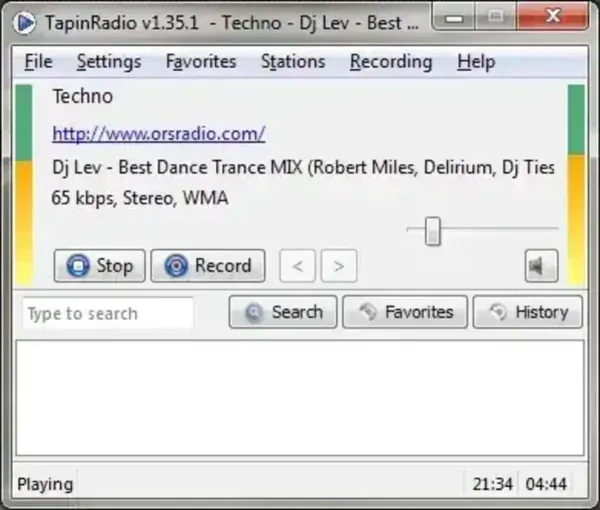Click the Type to search field

(108, 313)
